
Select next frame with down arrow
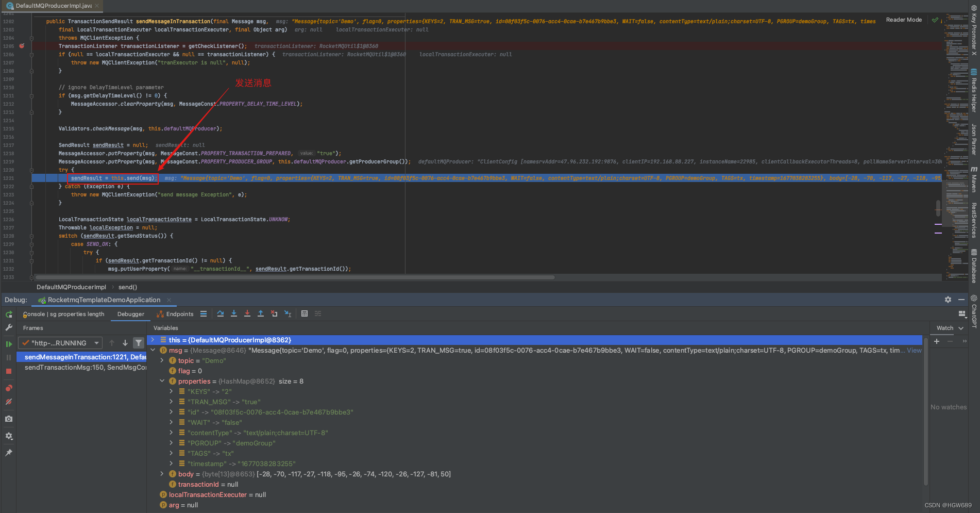coord(125,343)
